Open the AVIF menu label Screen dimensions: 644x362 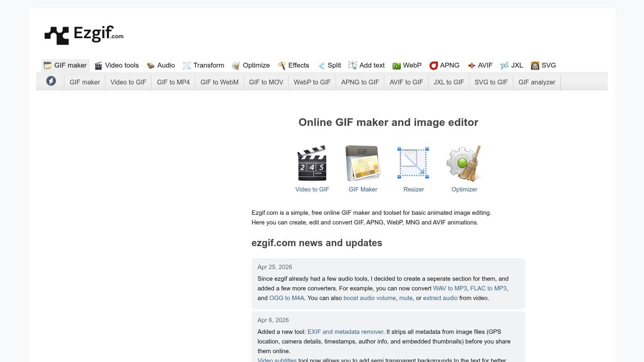pos(485,65)
